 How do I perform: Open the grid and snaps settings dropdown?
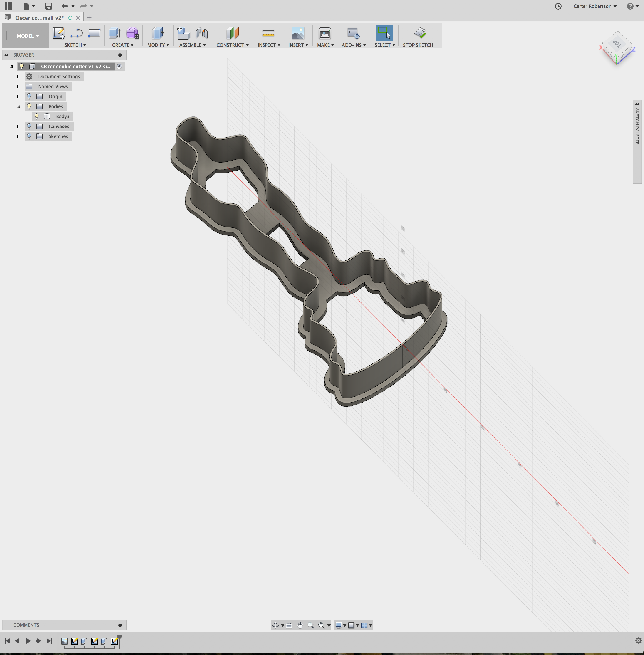coord(353,625)
